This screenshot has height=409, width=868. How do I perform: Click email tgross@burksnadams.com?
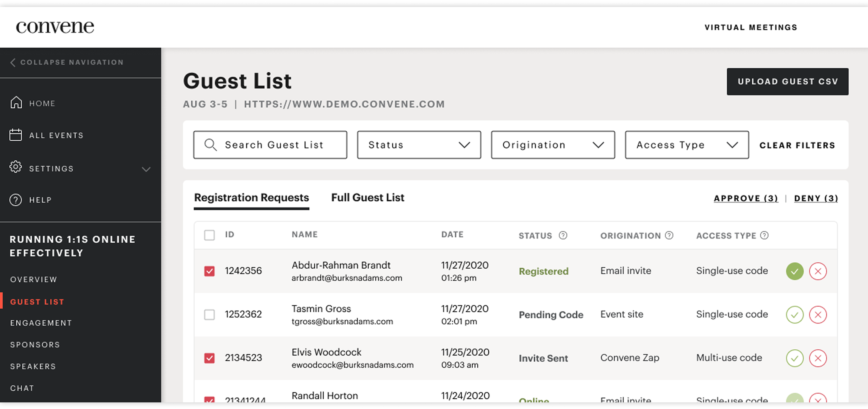pos(342,321)
